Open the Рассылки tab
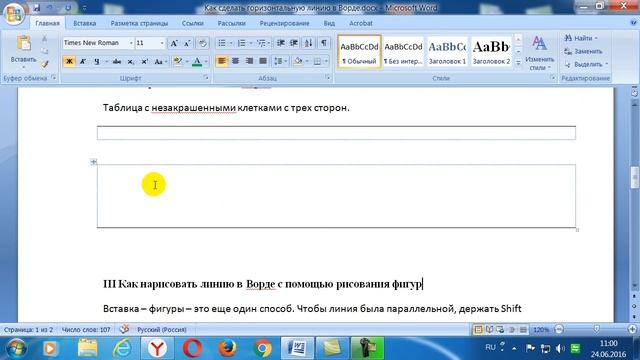 point(231,23)
